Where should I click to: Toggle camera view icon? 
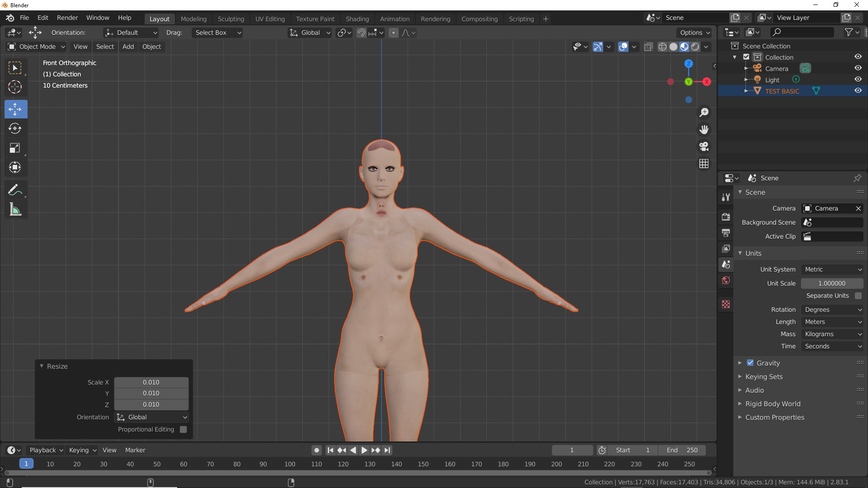click(704, 146)
